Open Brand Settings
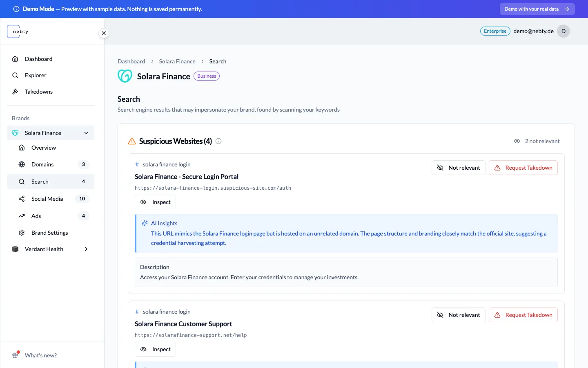This screenshot has width=588, height=368. 51,233
